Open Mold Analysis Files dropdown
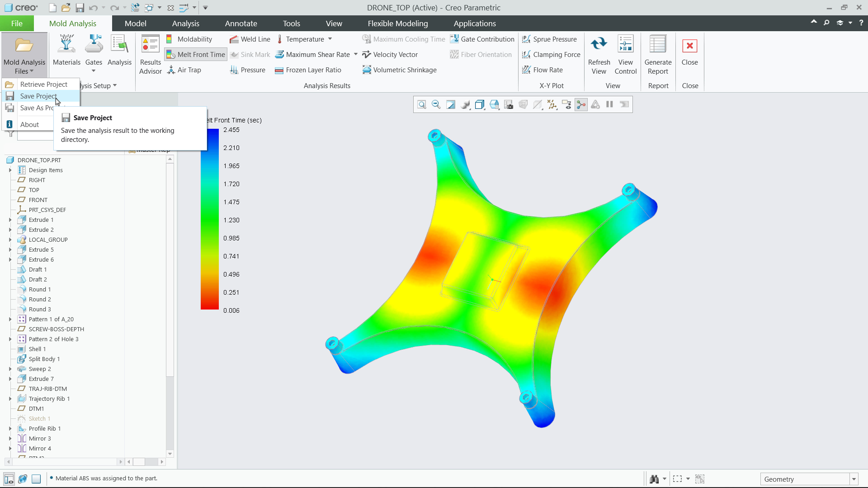The height and width of the screenshot is (488, 868). [x=24, y=54]
